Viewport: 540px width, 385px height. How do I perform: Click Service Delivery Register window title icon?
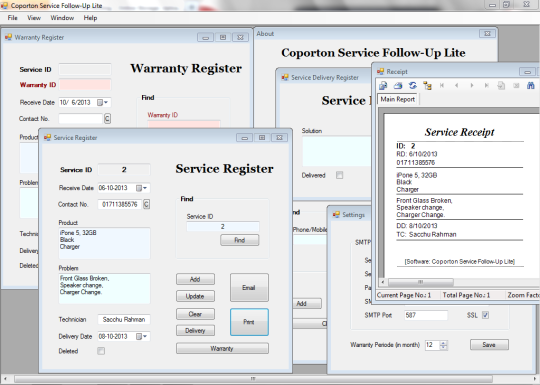pos(285,77)
